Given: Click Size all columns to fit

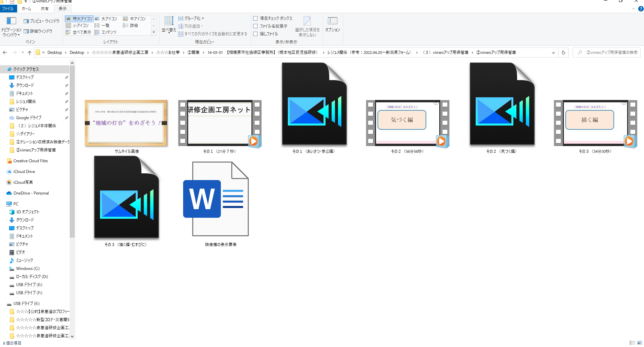Looking at the screenshot, I should coord(213,34).
